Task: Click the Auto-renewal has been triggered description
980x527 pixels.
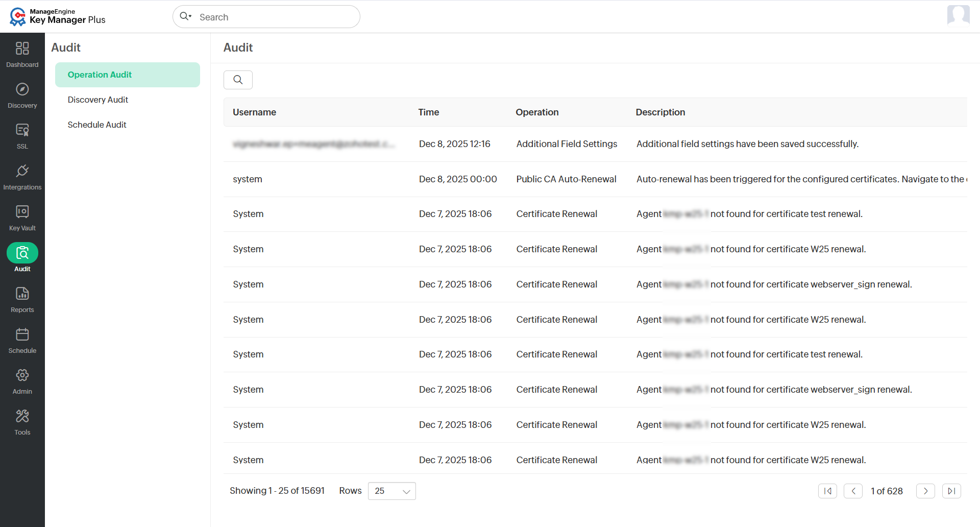Action: click(801, 179)
